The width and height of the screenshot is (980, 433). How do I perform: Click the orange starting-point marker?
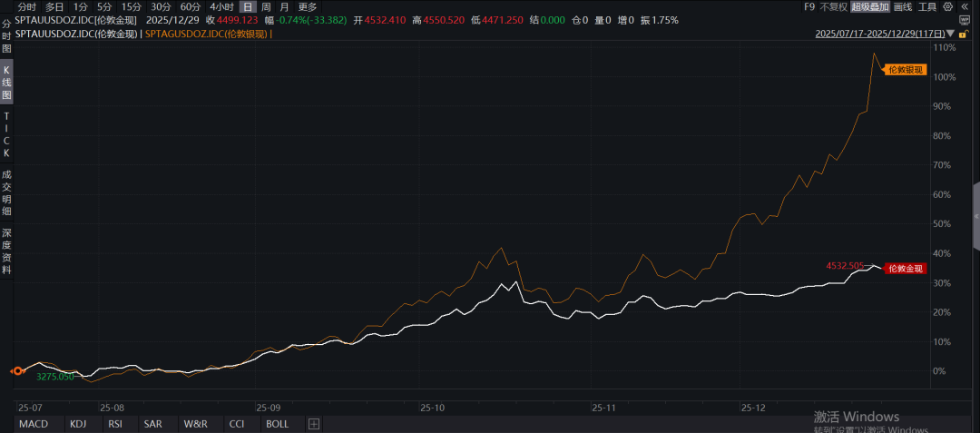16,371
